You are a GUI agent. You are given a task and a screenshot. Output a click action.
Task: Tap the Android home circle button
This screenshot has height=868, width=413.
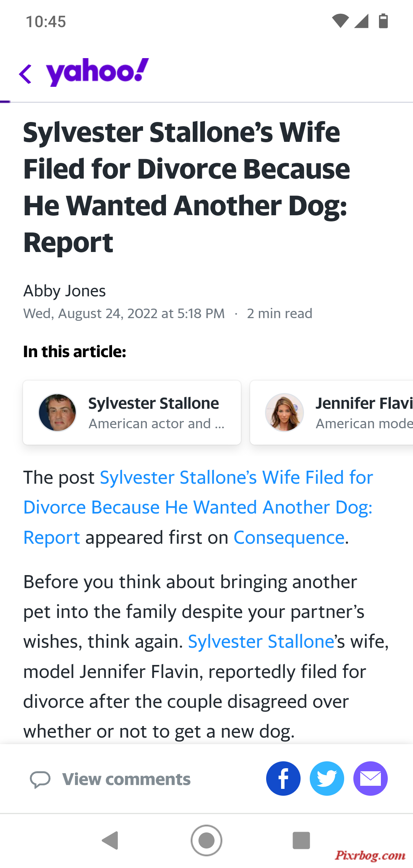(x=206, y=840)
